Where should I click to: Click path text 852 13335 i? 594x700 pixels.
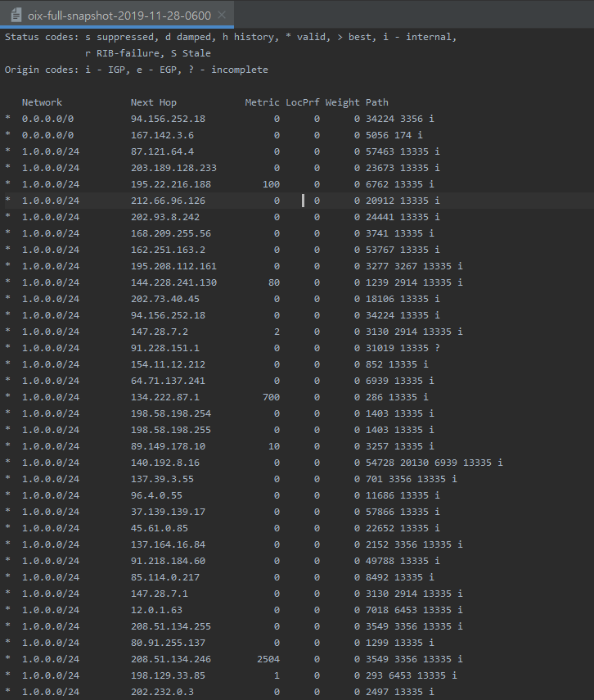tap(397, 364)
